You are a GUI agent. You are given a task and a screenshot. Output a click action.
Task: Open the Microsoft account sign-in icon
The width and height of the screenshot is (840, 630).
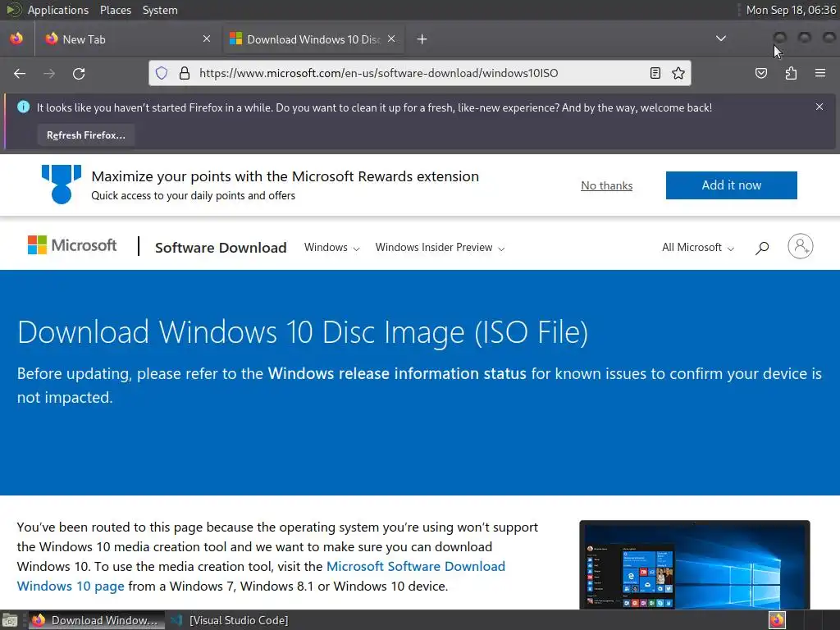pos(801,246)
